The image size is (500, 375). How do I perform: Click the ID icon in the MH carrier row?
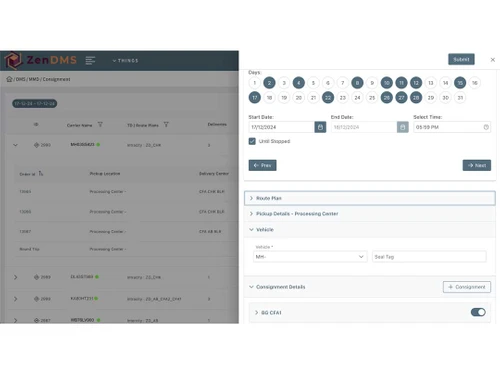click(x=36, y=145)
